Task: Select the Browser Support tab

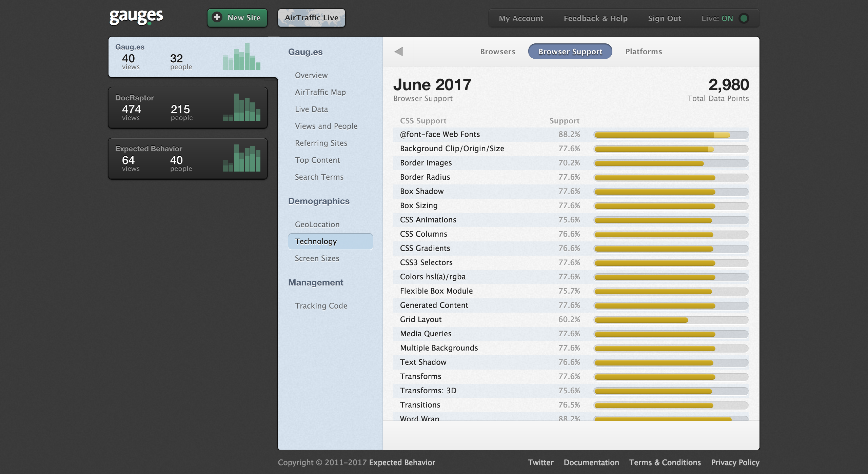Action: (x=570, y=52)
